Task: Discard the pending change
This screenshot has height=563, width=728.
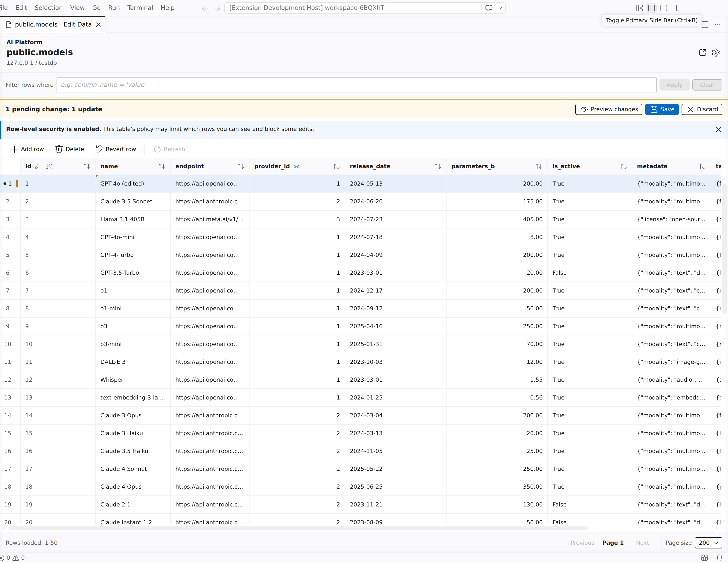Action: tap(702, 109)
